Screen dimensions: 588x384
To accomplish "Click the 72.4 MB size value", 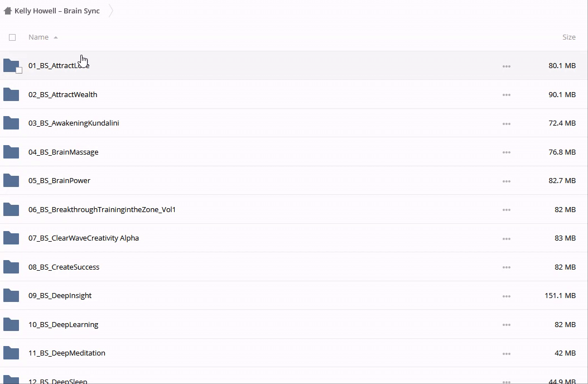I will click(x=562, y=123).
